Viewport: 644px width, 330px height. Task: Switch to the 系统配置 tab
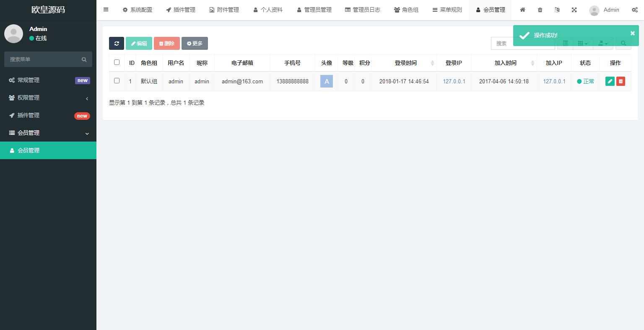(137, 10)
